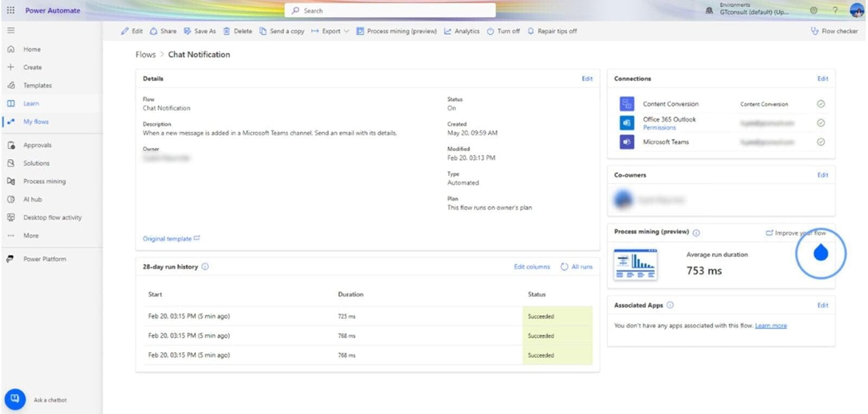Screen dimensions: 868x414
Task: Click the Microsoft Teams connection status checkmark
Action: (821, 142)
